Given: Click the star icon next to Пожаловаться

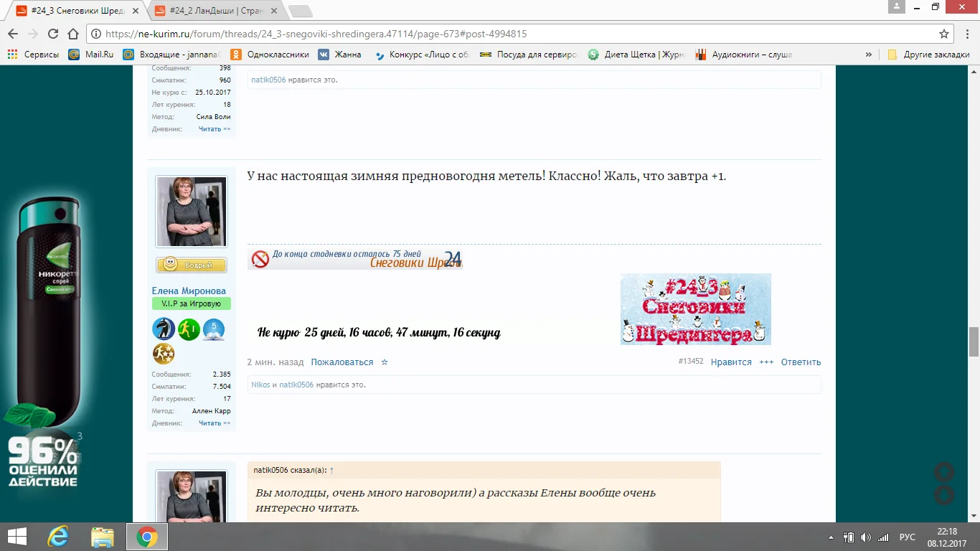Looking at the screenshot, I should [385, 362].
